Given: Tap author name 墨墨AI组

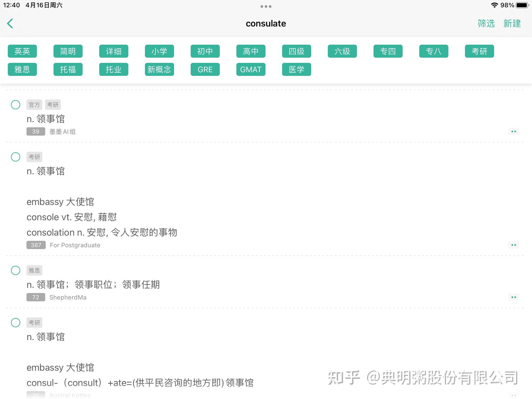Looking at the screenshot, I should click(63, 132).
